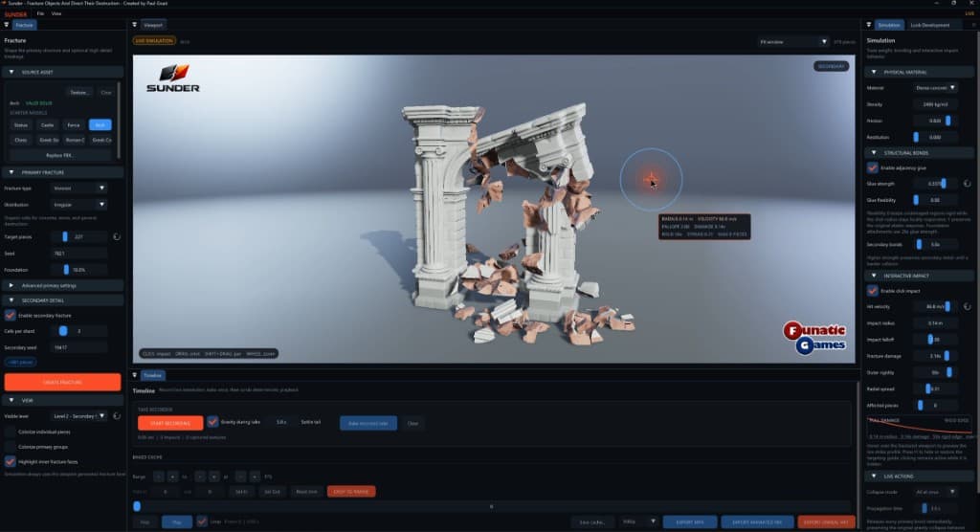Viewport: 980px width, 532px height.
Task: Reset Glue strength using its reset icon
Action: (x=967, y=184)
